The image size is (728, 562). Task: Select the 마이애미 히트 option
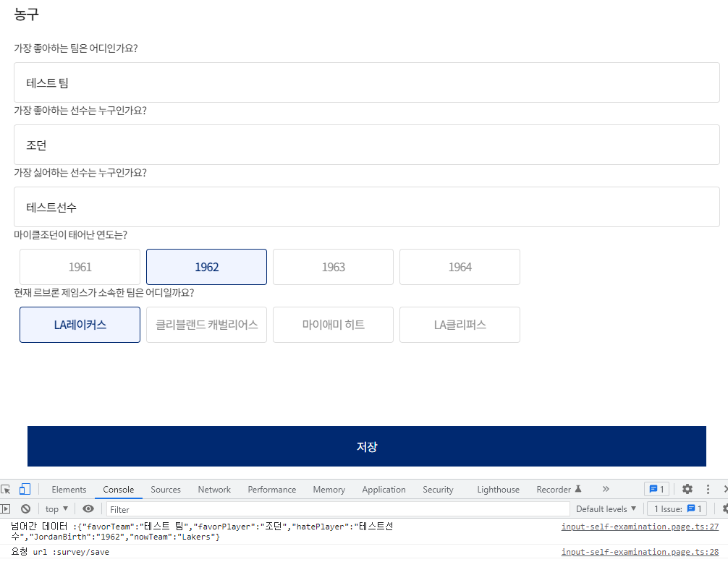(x=334, y=325)
